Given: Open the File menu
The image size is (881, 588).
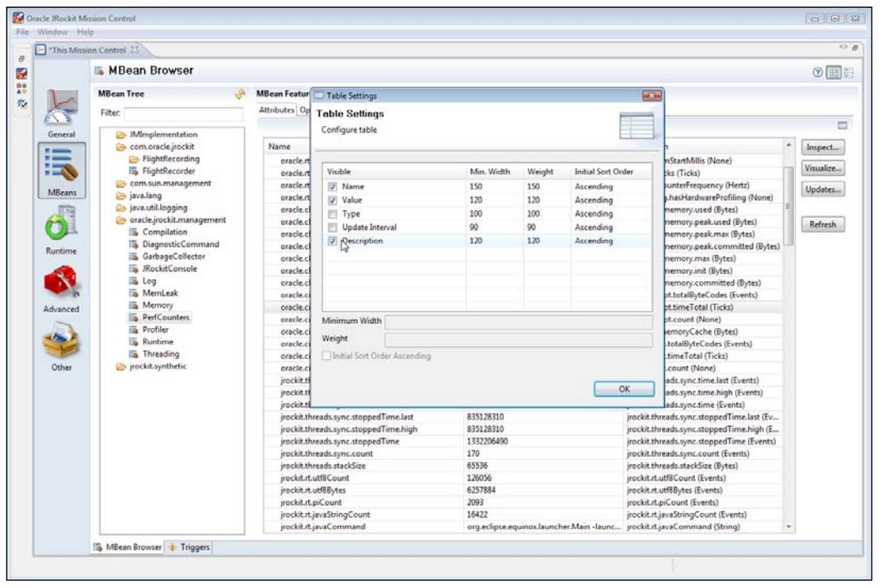Looking at the screenshot, I should [x=21, y=32].
